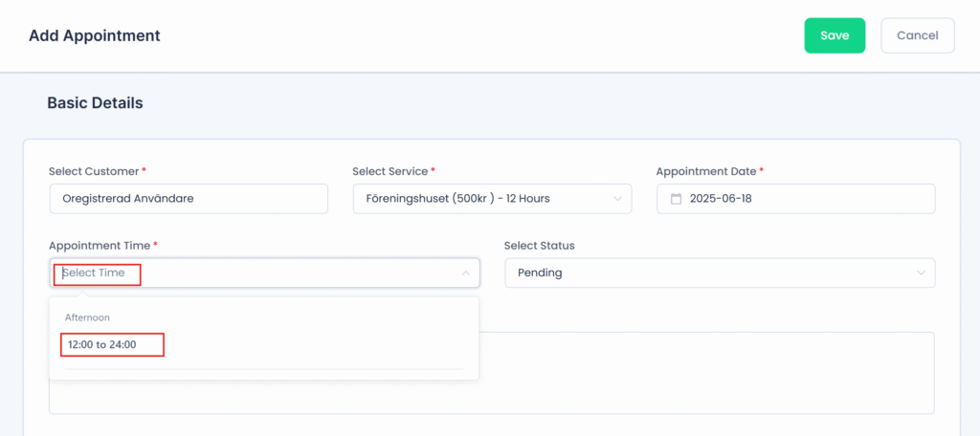The height and width of the screenshot is (436, 980).
Task: Click the Select Service chevron arrow
Action: click(x=617, y=199)
